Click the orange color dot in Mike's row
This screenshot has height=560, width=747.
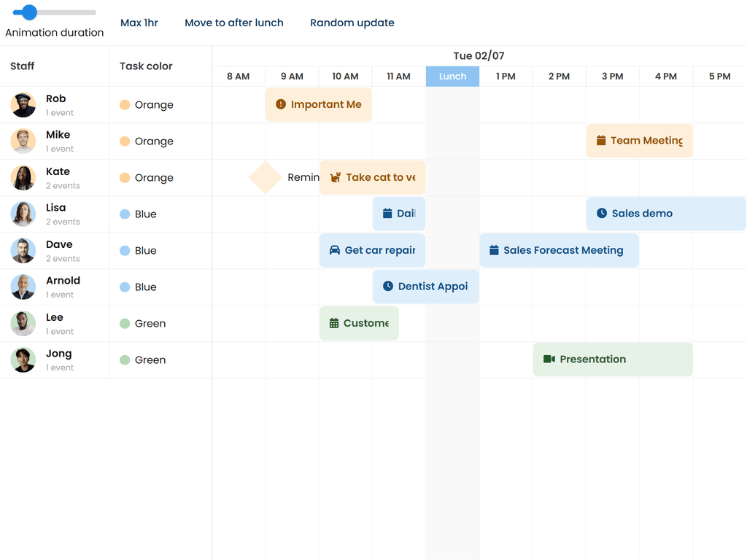click(125, 141)
